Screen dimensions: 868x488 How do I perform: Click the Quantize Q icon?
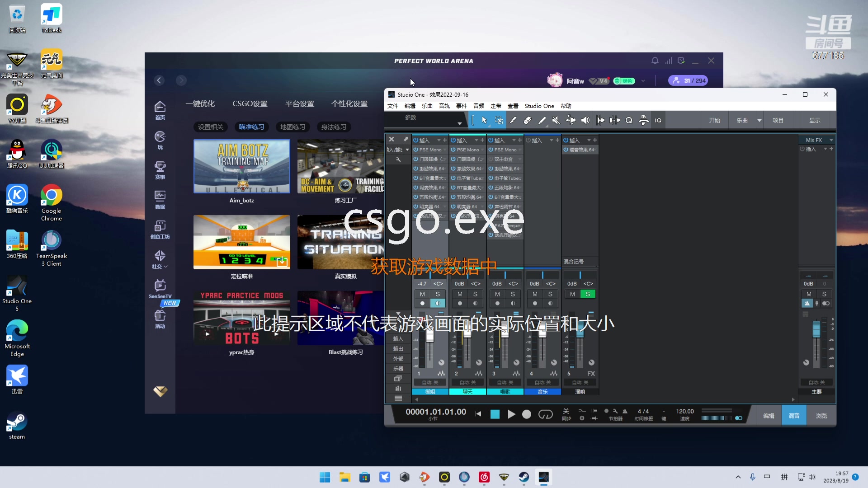click(629, 120)
